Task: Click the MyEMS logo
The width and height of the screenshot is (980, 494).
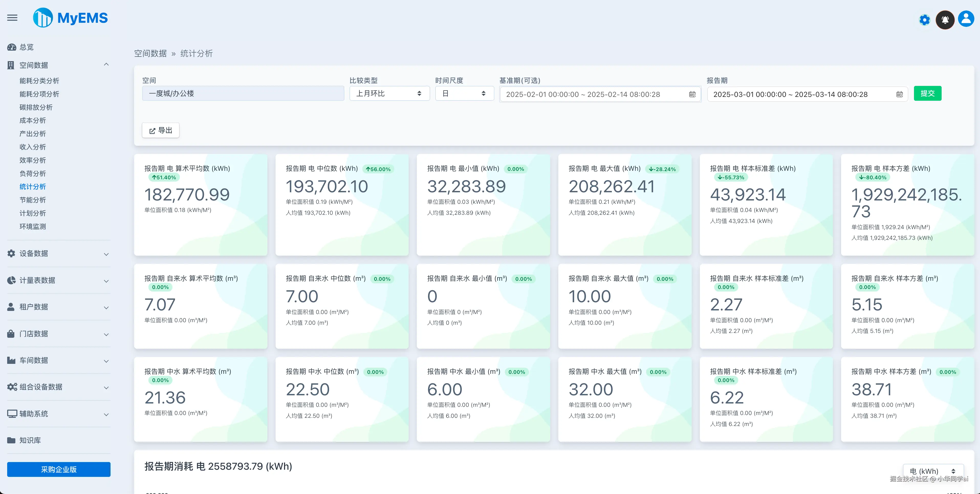Action: pyautogui.click(x=70, y=18)
